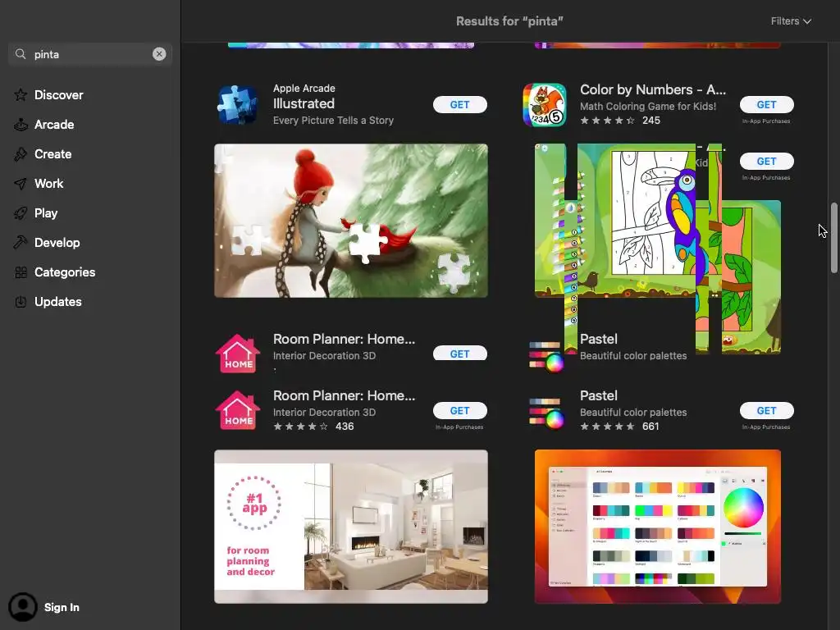Image resolution: width=840 pixels, height=630 pixels.
Task: Click the Play rocket icon
Action: point(21,212)
